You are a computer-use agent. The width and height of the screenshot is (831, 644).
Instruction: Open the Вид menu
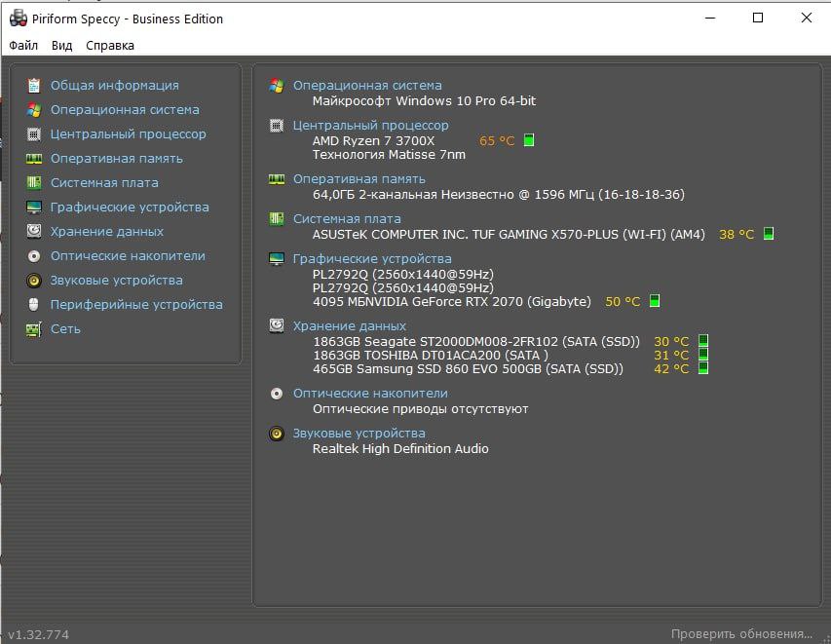[x=62, y=46]
